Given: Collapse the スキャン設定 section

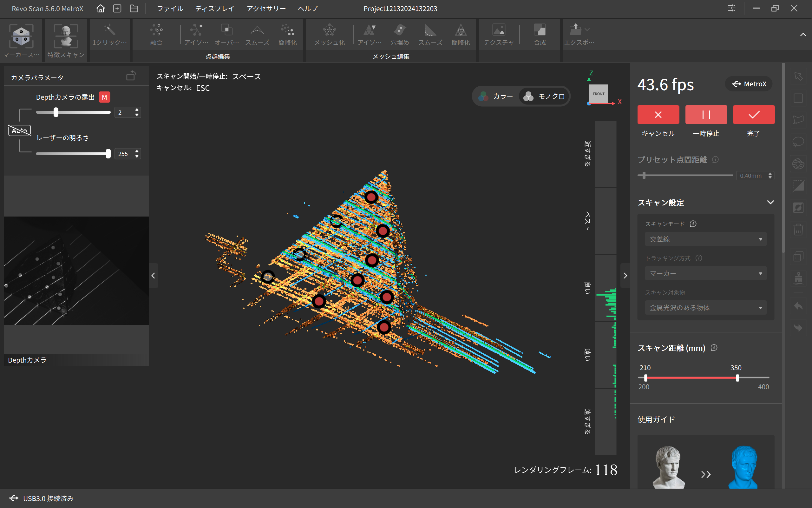Looking at the screenshot, I should pyautogui.click(x=770, y=202).
